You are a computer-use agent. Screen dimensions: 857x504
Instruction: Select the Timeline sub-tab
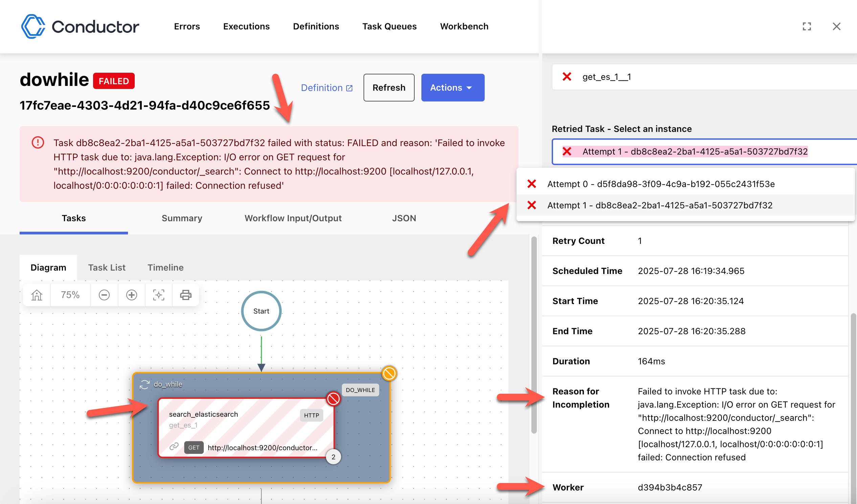pyautogui.click(x=166, y=268)
